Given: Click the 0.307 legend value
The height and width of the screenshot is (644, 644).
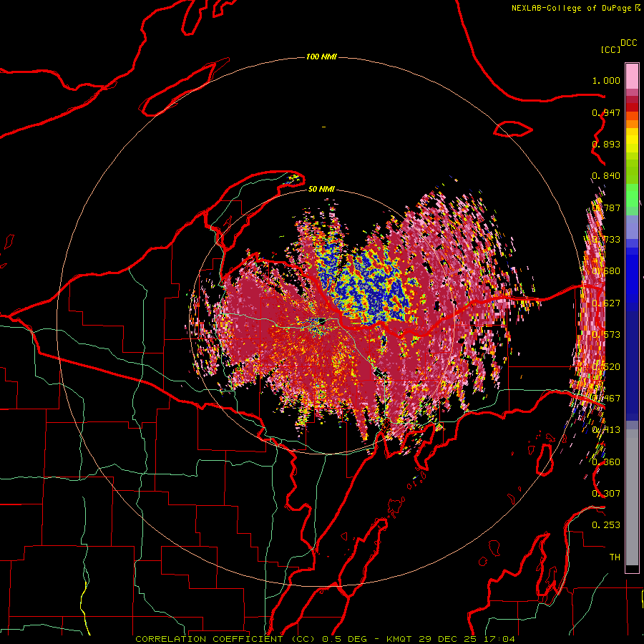Looking at the screenshot, I should tap(606, 494).
